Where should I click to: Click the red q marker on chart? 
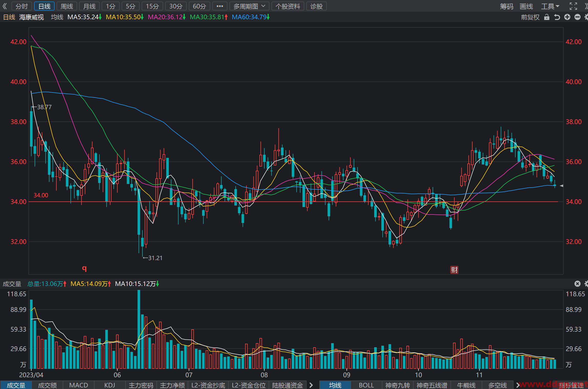[x=84, y=268]
